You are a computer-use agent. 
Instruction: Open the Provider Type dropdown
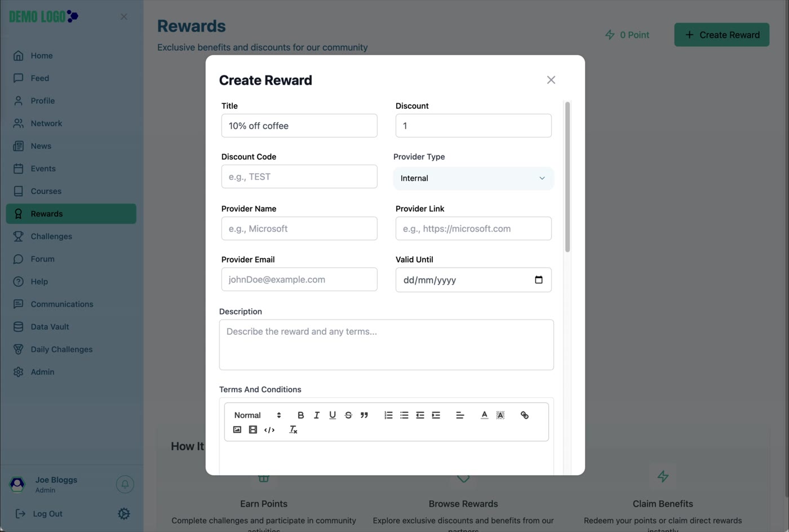(473, 178)
